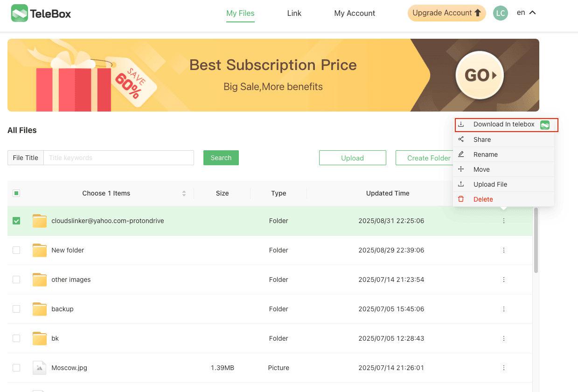Open more options for bk row
578x392 pixels.
click(x=504, y=338)
